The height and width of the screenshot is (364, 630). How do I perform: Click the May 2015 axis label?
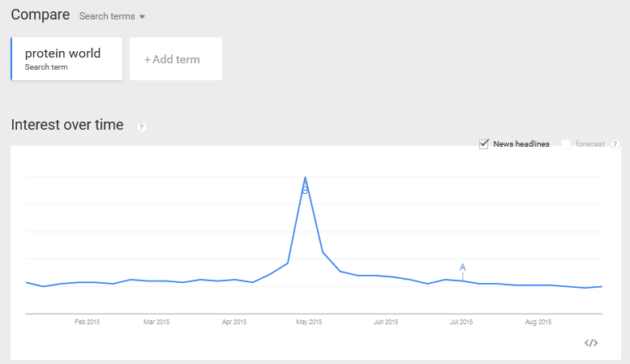[x=309, y=322]
